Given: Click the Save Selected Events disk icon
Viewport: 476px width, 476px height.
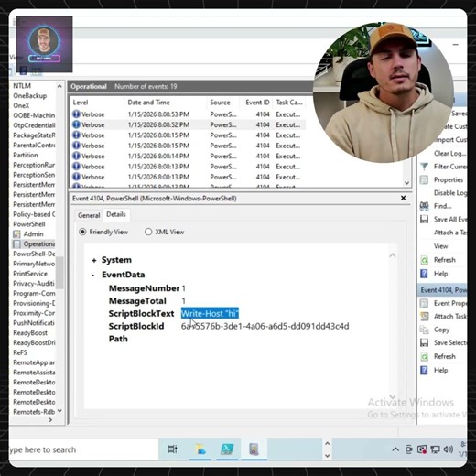Looking at the screenshot, I should [424, 342].
